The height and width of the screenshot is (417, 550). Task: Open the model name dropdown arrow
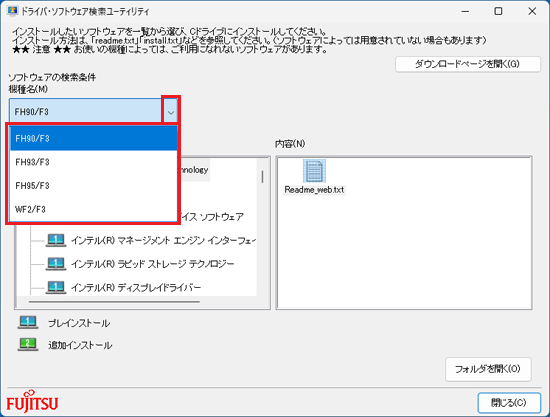tap(171, 112)
